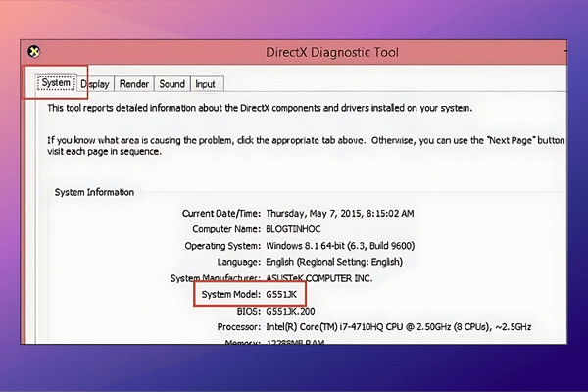Click the 'If you know what area' paragraph
This screenshot has width=588, height=392.
[306, 146]
